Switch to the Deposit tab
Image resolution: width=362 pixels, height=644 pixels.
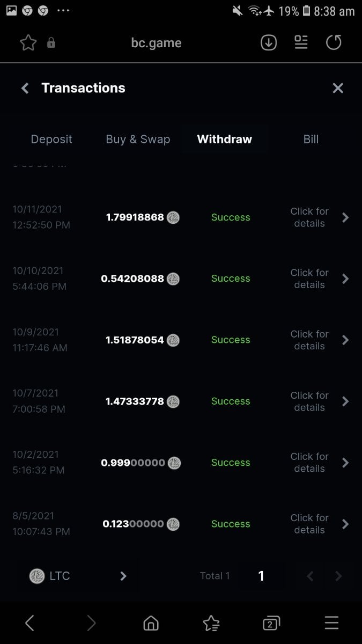click(51, 139)
